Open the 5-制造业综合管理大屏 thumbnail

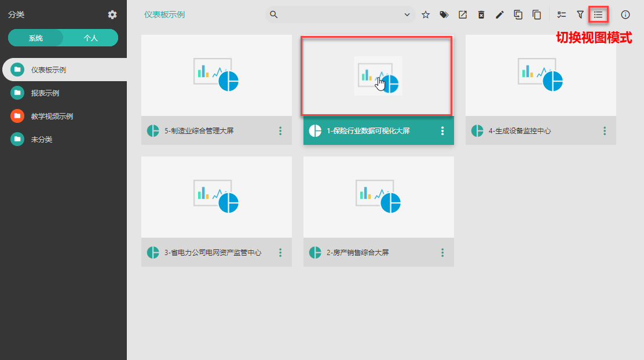pyautogui.click(x=217, y=75)
